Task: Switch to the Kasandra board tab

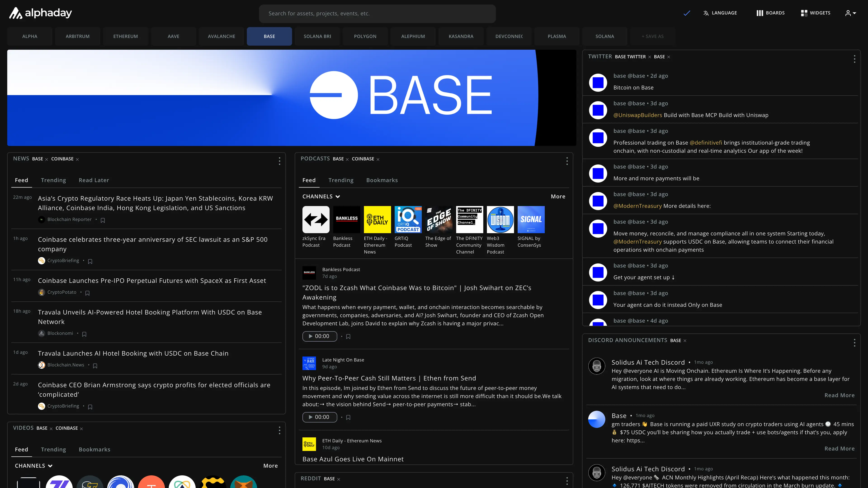Action: (x=461, y=36)
